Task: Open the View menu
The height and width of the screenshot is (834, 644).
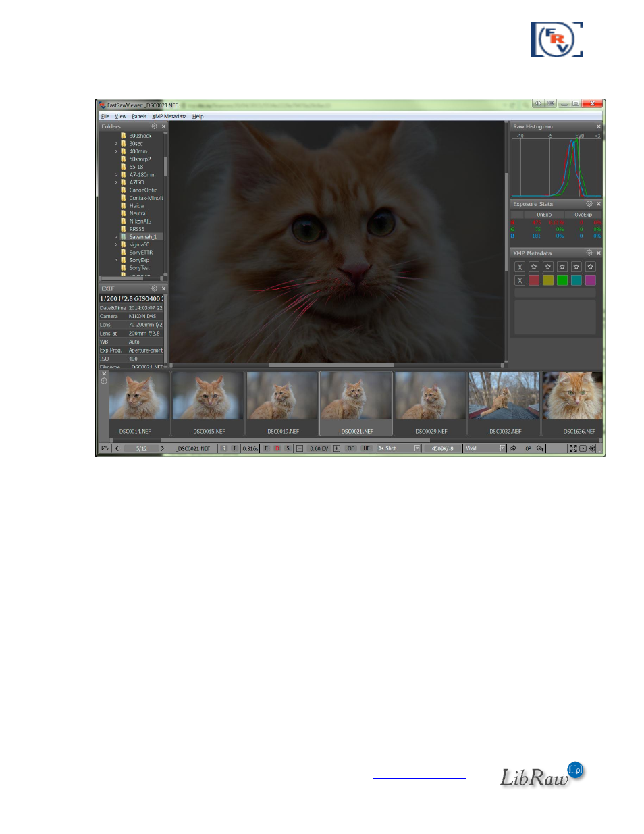Action: point(121,116)
